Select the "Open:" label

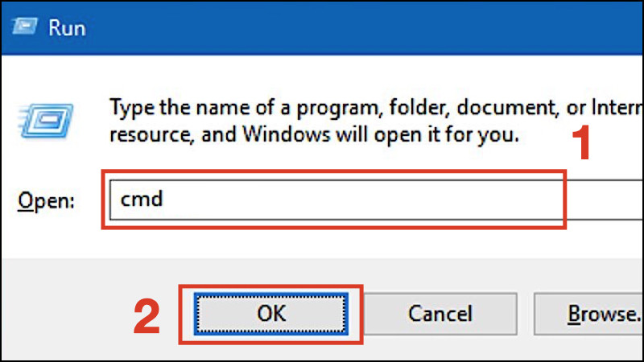pyautogui.click(x=46, y=201)
